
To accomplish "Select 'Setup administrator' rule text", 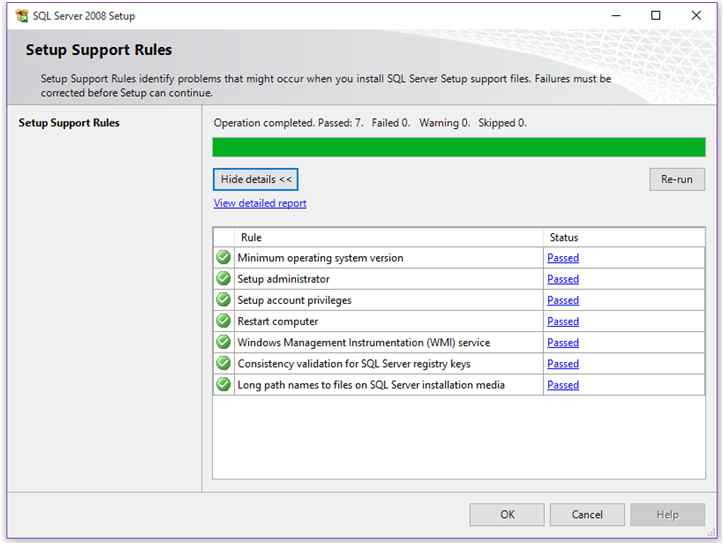I will 284,279.
